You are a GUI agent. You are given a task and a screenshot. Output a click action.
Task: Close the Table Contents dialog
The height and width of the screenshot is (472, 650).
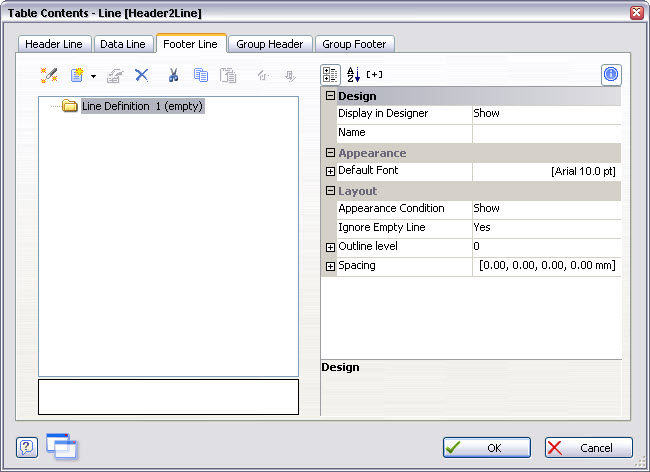pyautogui.click(x=637, y=12)
